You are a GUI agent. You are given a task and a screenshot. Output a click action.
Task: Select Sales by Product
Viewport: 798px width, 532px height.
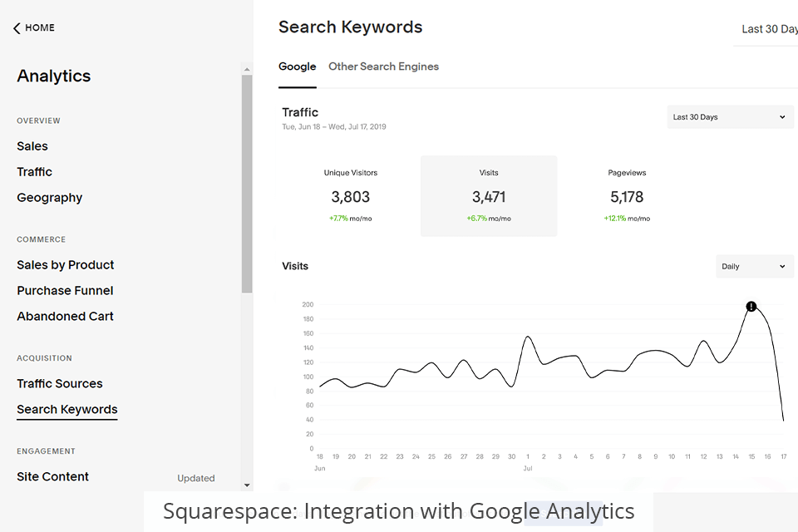click(x=66, y=265)
